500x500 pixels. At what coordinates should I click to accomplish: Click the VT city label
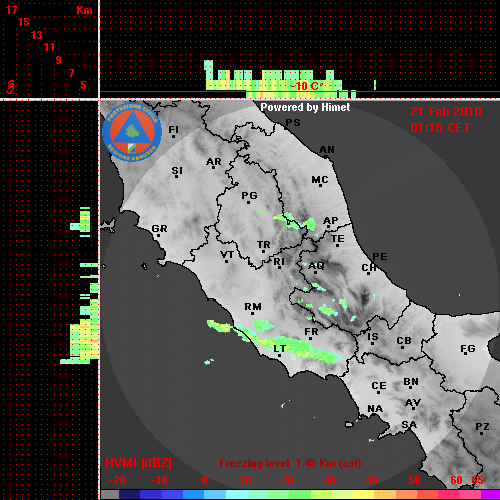pos(227,255)
